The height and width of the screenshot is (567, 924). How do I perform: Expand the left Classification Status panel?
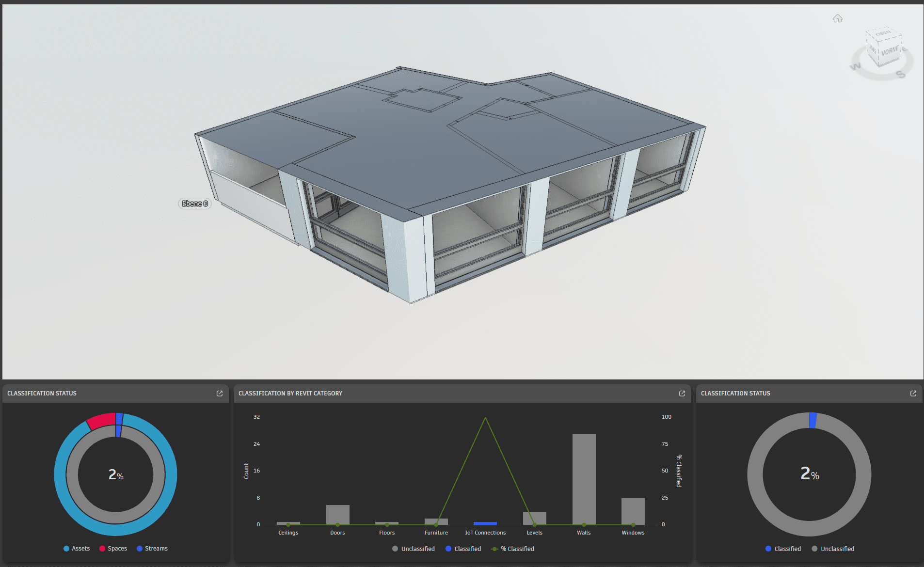click(220, 394)
